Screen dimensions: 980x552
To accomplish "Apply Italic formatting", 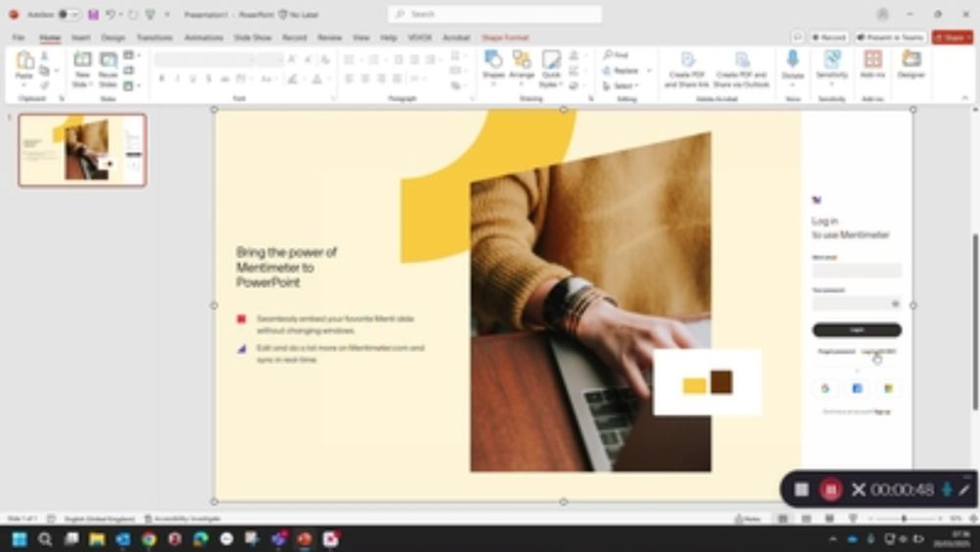I will (x=176, y=78).
